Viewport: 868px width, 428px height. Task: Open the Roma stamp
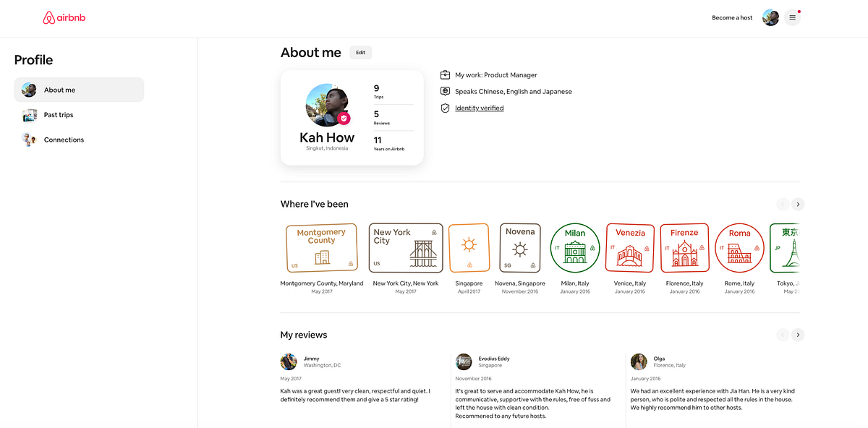[x=739, y=248]
